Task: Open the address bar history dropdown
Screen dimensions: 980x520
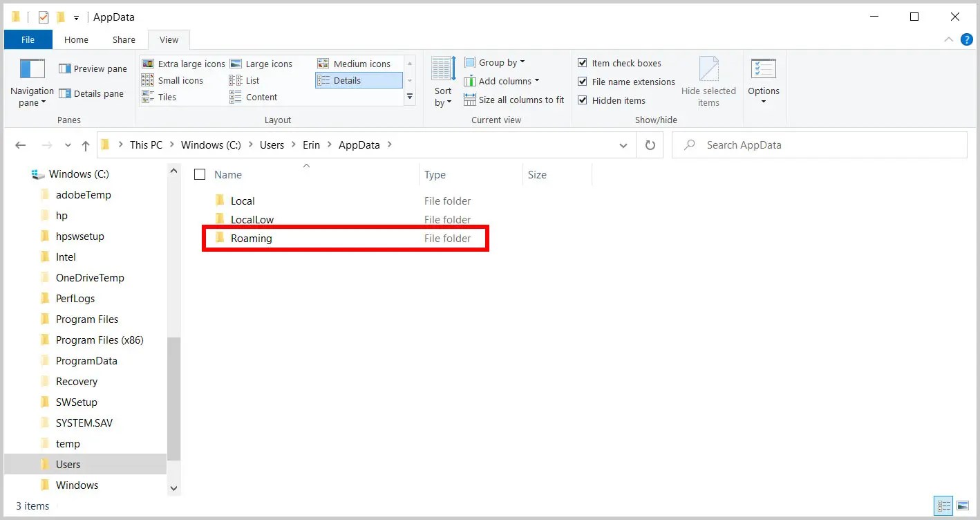Action: click(623, 145)
